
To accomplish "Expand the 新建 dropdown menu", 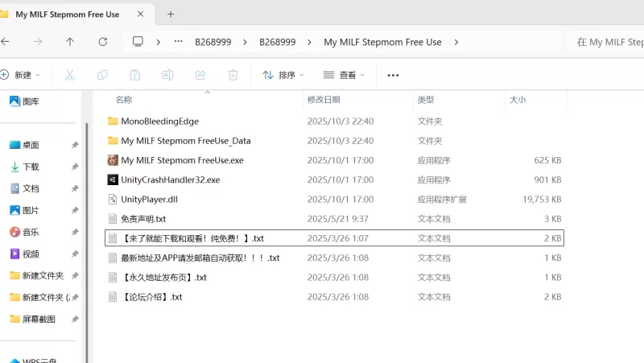I will 21,75.
